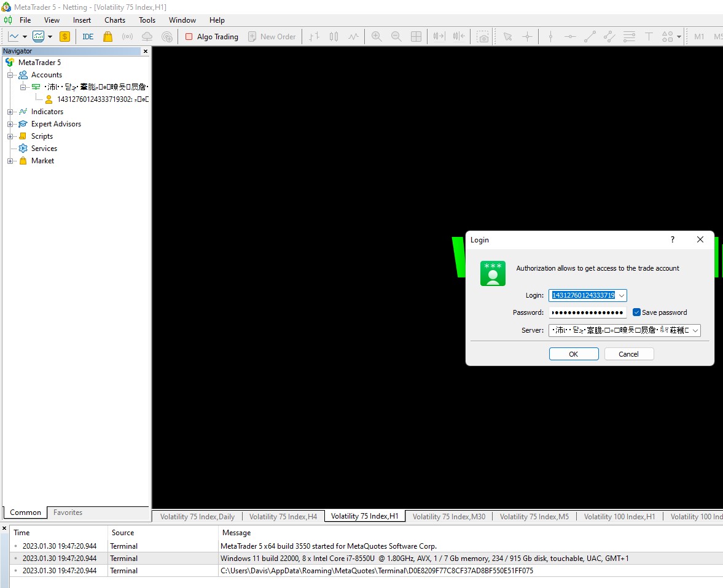
Task: Select the equidistant channel tool
Action: [x=609, y=36]
